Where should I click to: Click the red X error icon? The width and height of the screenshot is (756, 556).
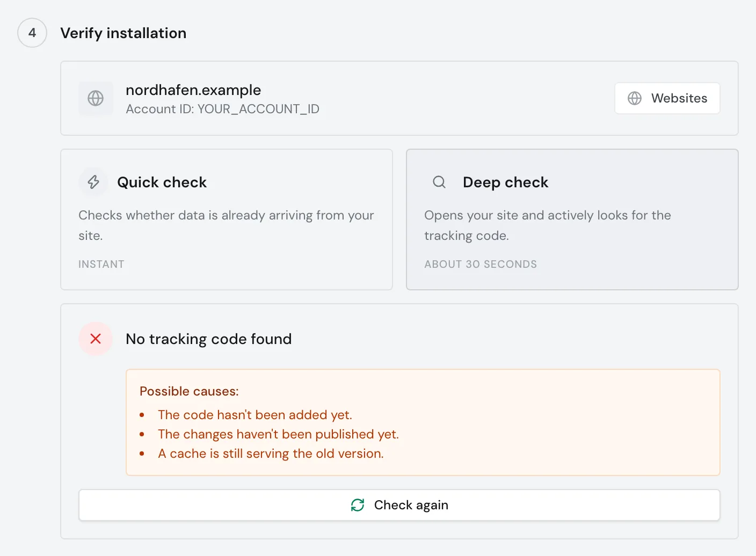click(96, 339)
